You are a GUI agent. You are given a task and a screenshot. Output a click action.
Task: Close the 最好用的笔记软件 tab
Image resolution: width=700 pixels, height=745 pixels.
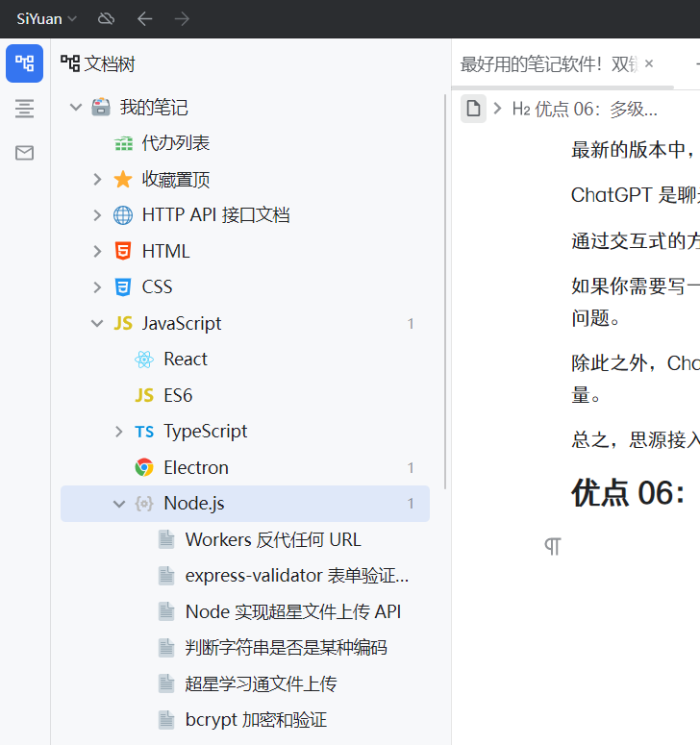pyautogui.click(x=649, y=63)
